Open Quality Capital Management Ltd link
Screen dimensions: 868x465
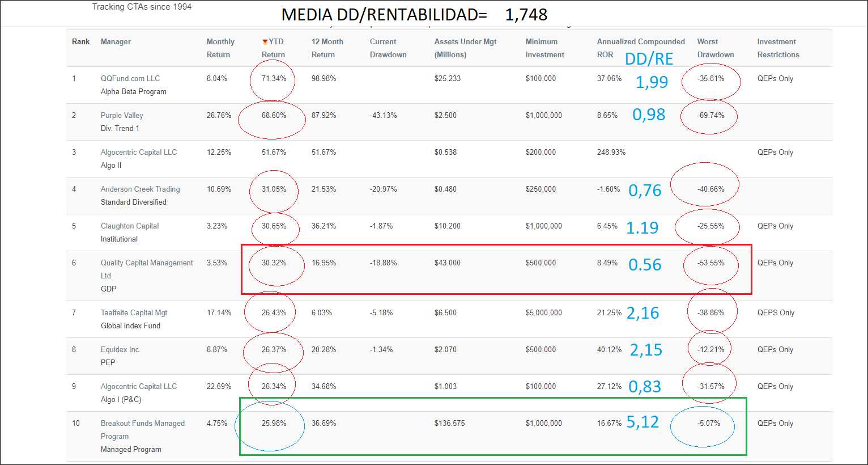[x=147, y=269]
